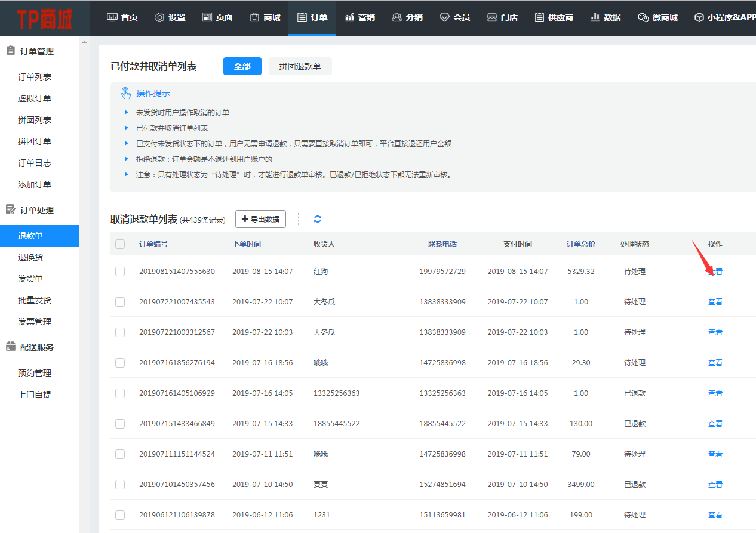Collapse the 订单处理 sidebar group

click(x=37, y=210)
